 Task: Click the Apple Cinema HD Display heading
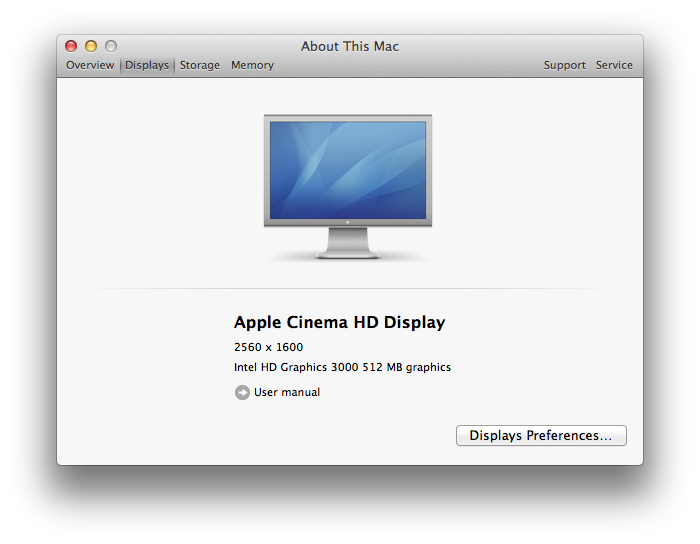[x=339, y=322]
